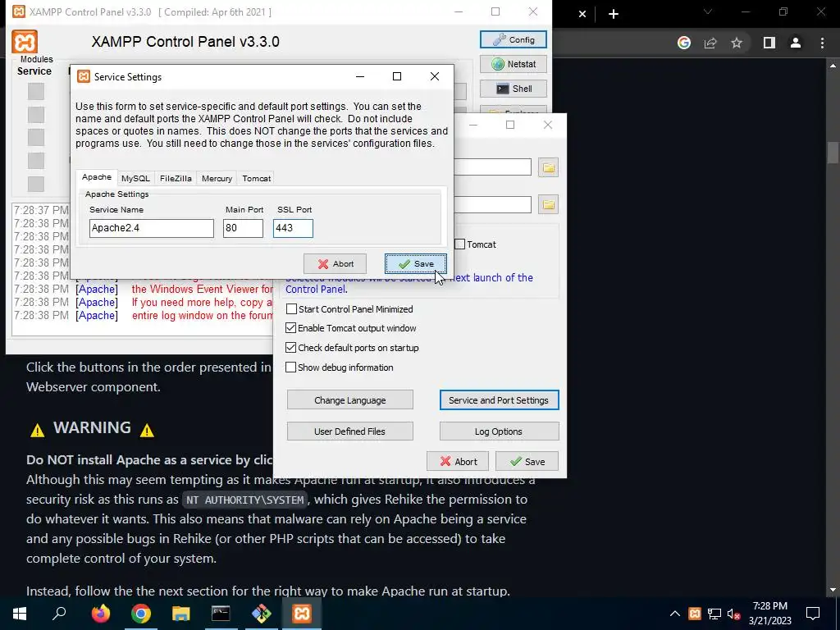Viewport: 840px width, 630px height.
Task: Open Config in the XAMPP Control Panel
Action: [514, 39]
